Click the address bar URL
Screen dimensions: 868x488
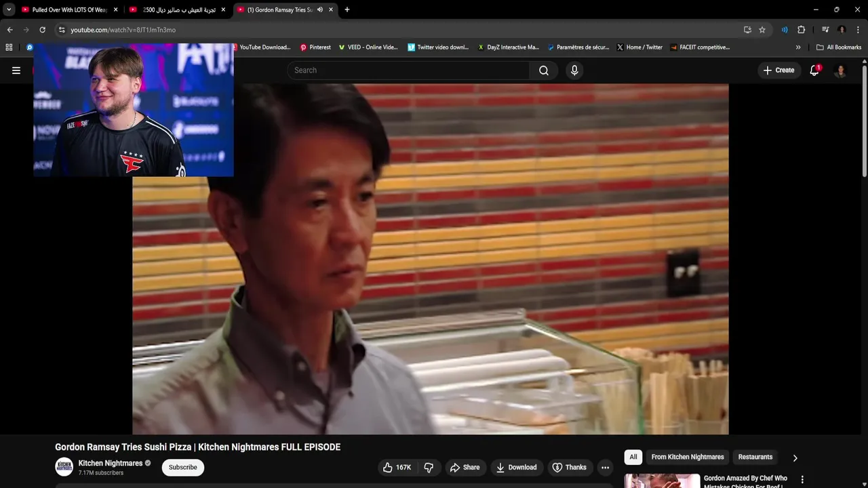[x=123, y=30]
